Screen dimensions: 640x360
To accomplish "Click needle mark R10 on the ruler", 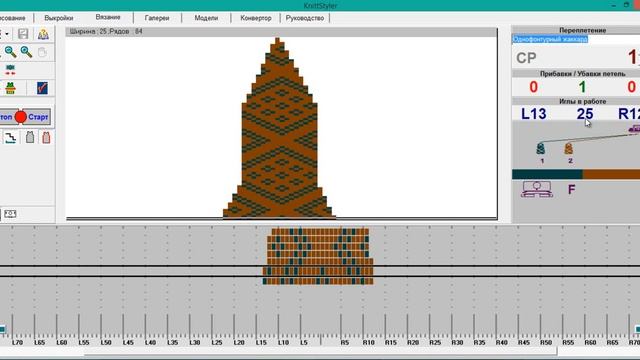I will pyautogui.click(x=369, y=342).
